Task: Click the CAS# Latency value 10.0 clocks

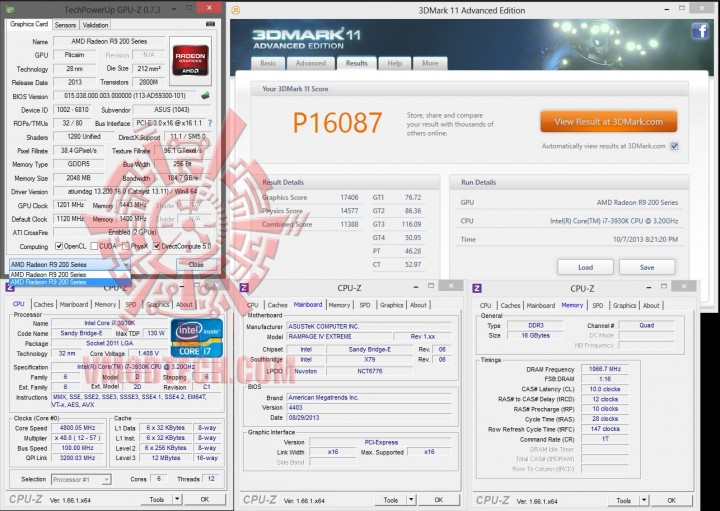Action: point(605,389)
